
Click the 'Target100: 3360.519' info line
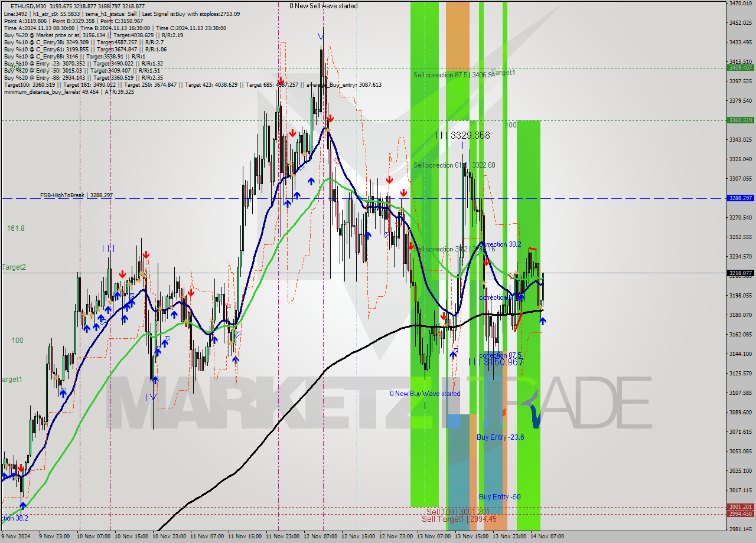point(193,84)
